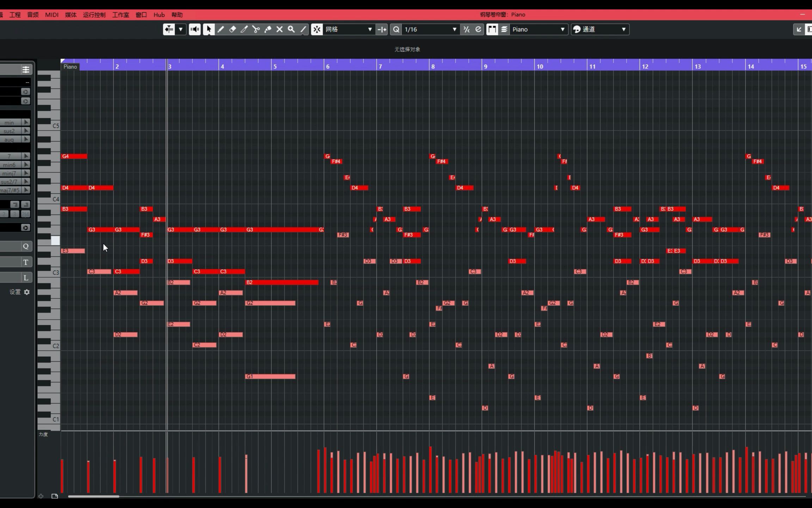Apply quantize with the Q icon
Image resolution: width=812 pixels, height=508 pixels.
point(396,29)
